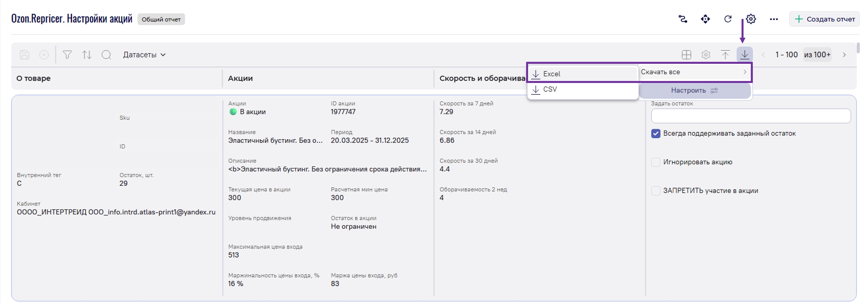Click the route connections icon
Viewport: 868px width, 304px height.
coord(683,19)
